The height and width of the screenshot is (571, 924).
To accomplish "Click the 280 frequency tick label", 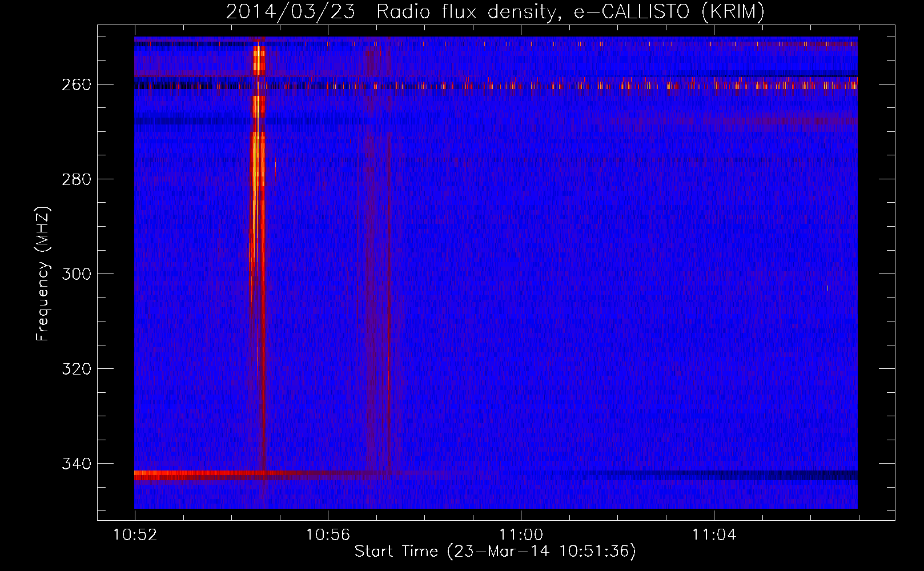I will 77,179.
